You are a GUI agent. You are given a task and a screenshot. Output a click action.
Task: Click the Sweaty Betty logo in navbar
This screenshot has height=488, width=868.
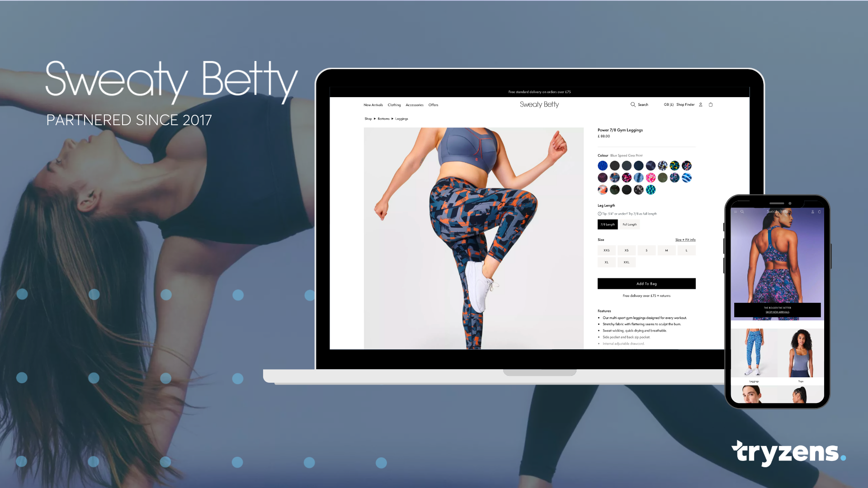point(538,104)
